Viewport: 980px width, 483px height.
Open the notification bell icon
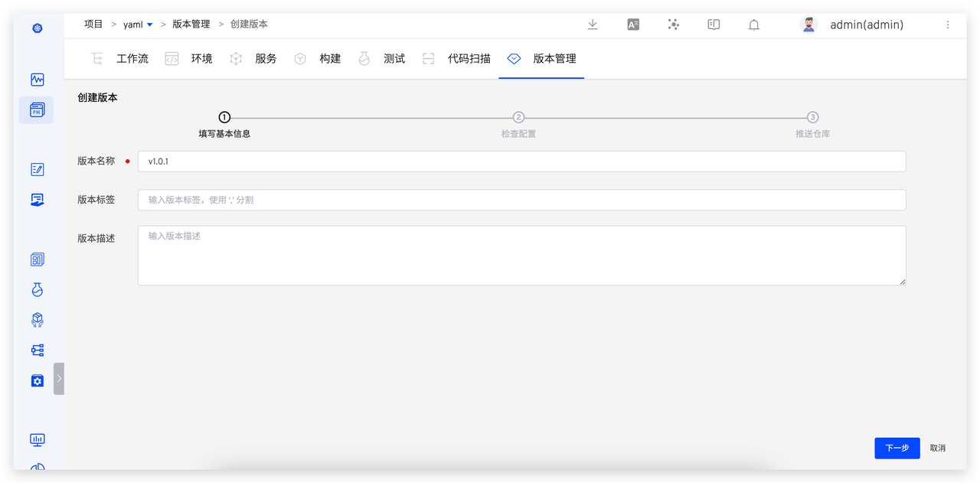coord(753,24)
